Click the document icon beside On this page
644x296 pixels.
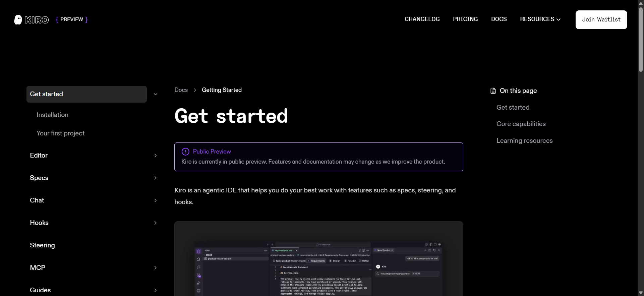pos(493,91)
